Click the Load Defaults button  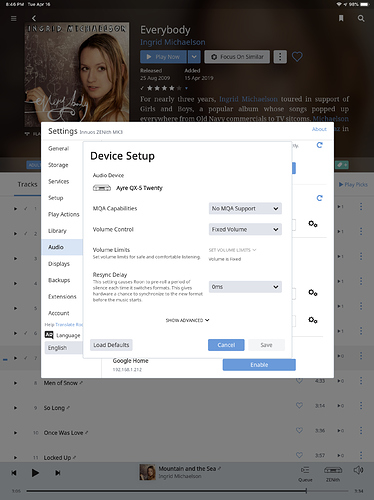click(111, 345)
